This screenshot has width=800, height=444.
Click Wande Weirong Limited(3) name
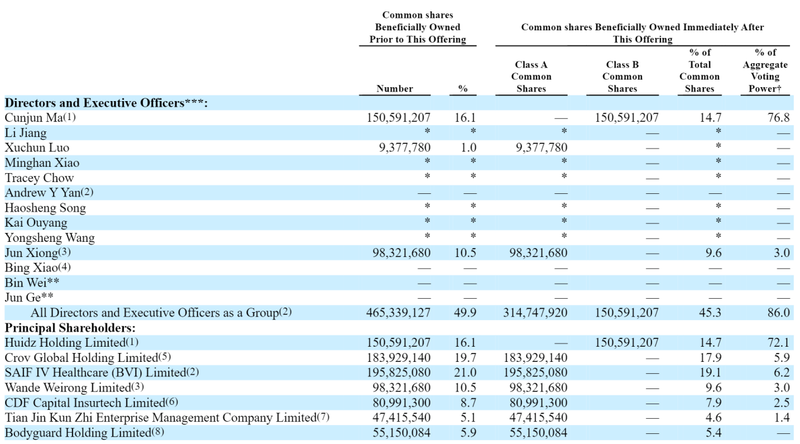[x=74, y=388]
